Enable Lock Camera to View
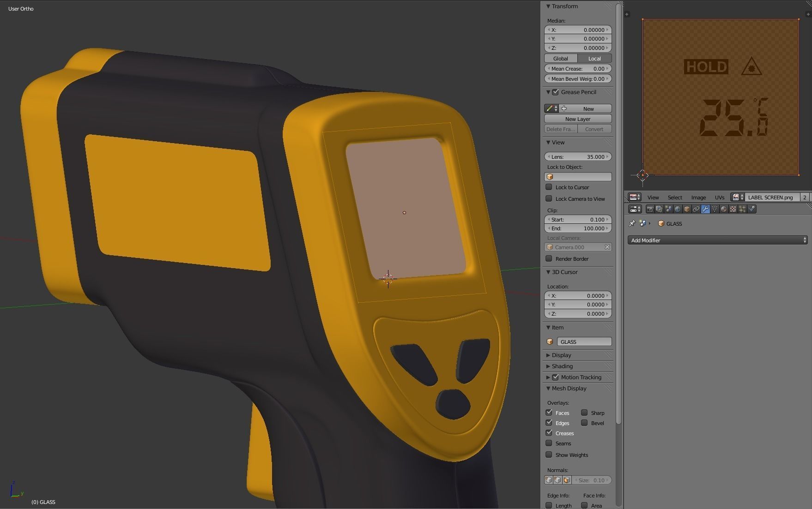812x509 pixels. tap(549, 198)
